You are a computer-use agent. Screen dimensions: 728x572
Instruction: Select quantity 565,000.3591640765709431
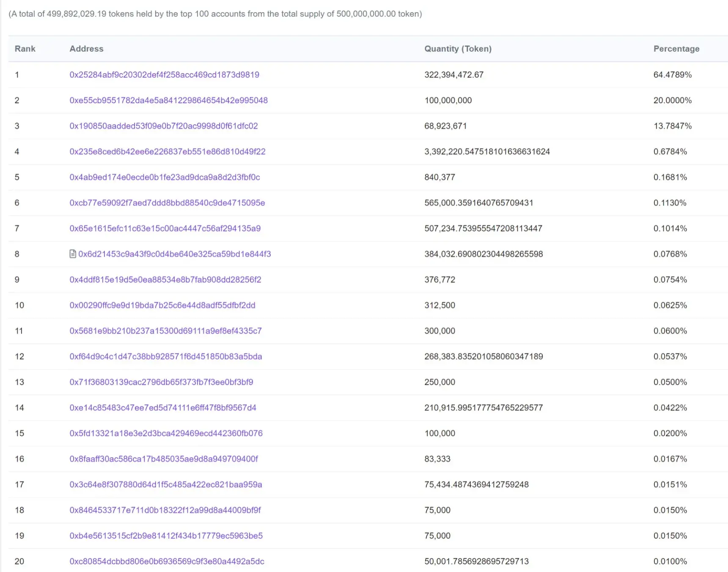coord(479,203)
